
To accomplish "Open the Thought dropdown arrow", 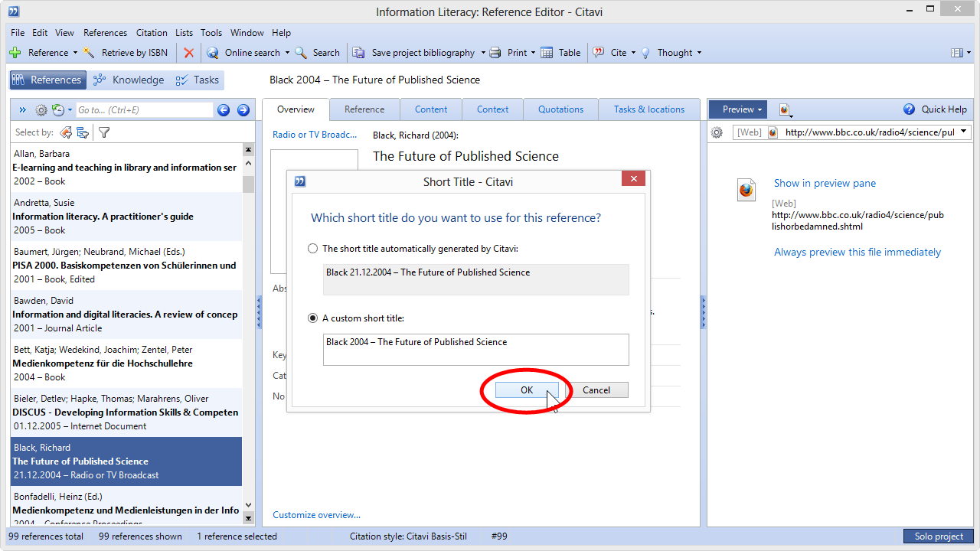I will [699, 53].
